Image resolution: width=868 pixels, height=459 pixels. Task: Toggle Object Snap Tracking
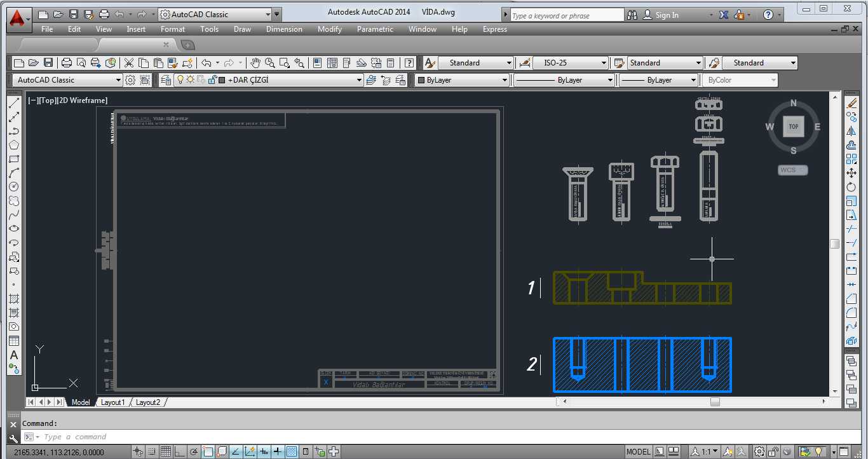coord(236,452)
